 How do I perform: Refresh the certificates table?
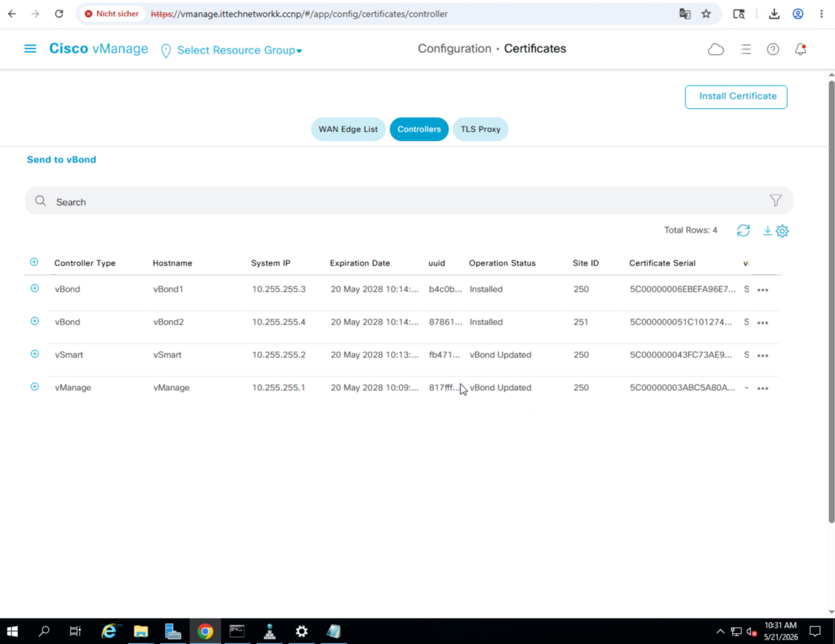[743, 231]
